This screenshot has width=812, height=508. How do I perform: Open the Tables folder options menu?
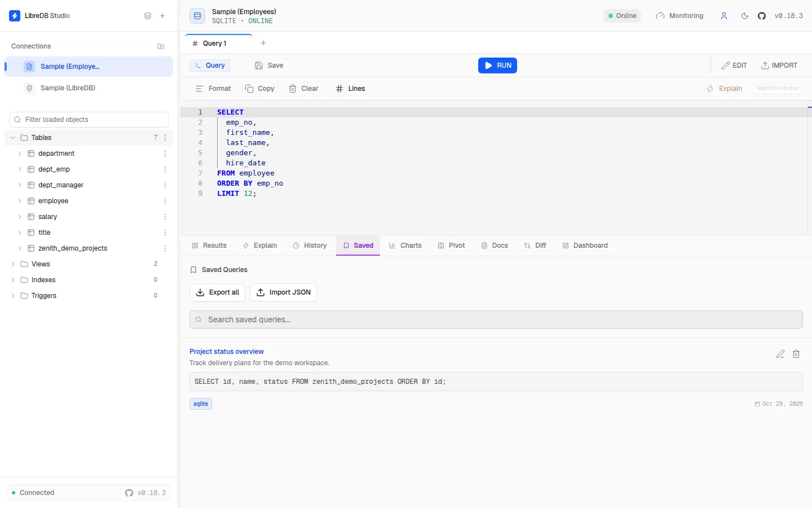[165, 138]
